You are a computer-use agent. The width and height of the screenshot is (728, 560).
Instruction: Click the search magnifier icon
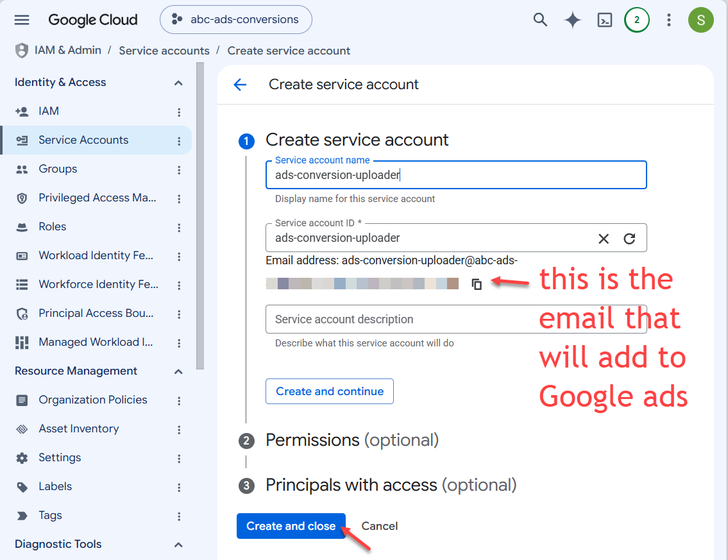(540, 19)
